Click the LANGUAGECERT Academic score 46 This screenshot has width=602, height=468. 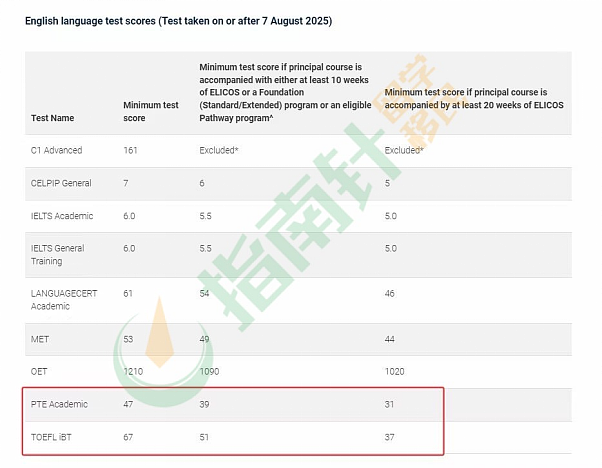pyautogui.click(x=389, y=294)
